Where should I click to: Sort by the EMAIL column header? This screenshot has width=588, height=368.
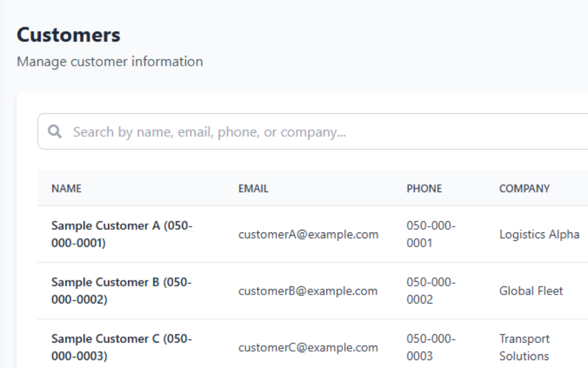(x=254, y=189)
